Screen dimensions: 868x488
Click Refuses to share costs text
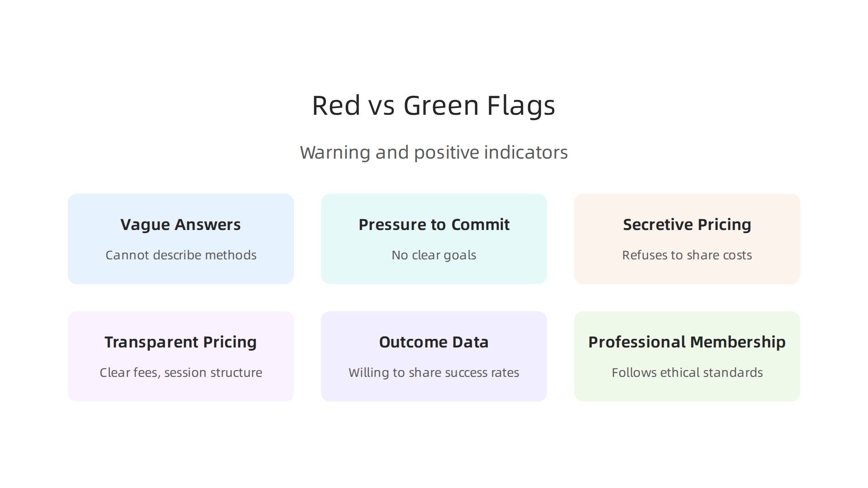[x=687, y=255]
